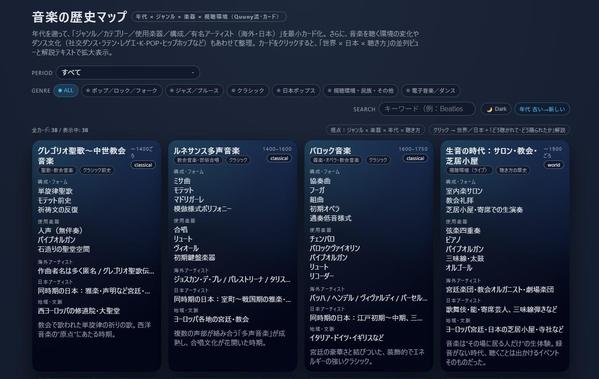The height and width of the screenshot is (379, 599).
Task: Click 室内楽サロン in the 生音の時代 card
Action: (x=464, y=191)
